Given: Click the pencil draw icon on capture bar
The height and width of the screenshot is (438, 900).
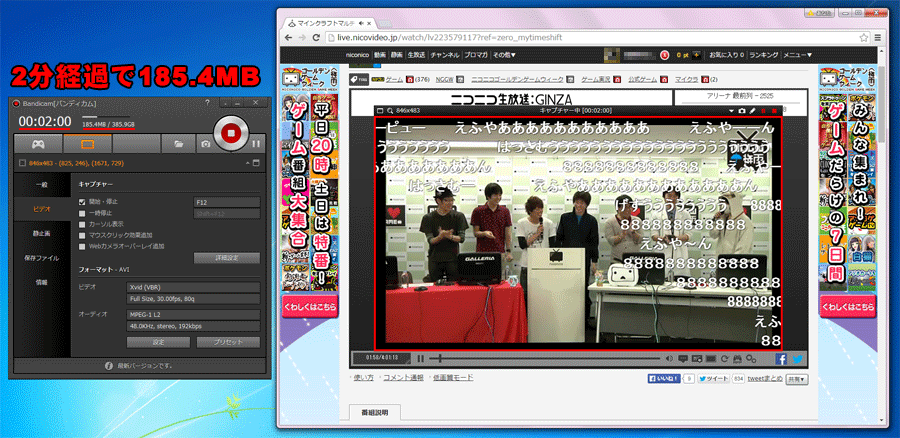Looking at the screenshot, I should click(x=752, y=111).
